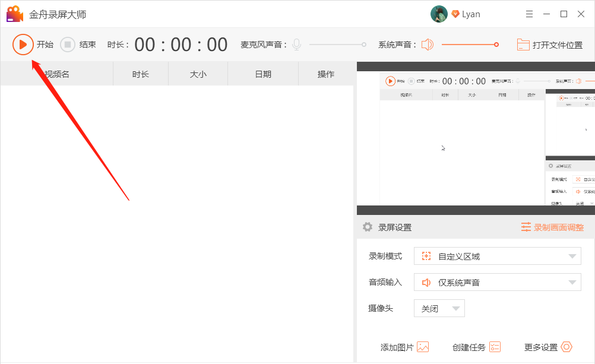The height and width of the screenshot is (364, 595).
Task: Click the recording preview thumbnail
Action: (476, 138)
